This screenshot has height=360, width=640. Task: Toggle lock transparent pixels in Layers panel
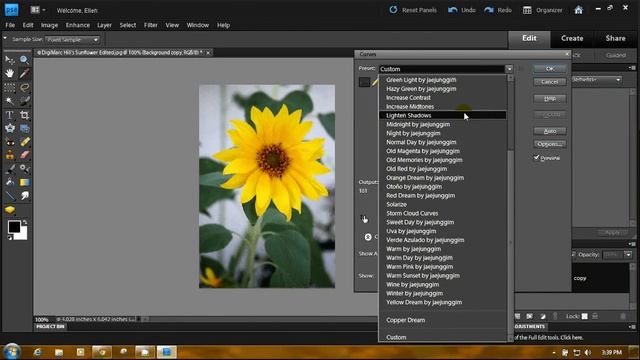coord(584,316)
